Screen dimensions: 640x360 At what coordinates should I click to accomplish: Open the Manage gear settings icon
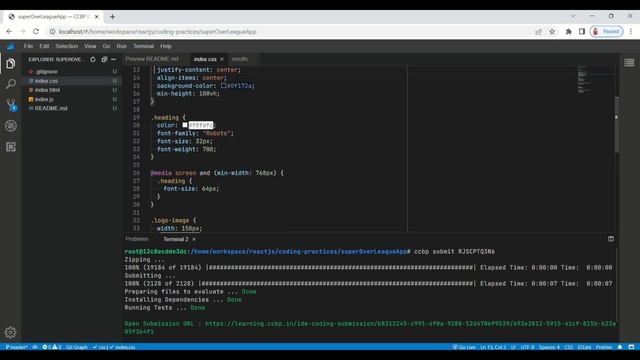coord(10,333)
